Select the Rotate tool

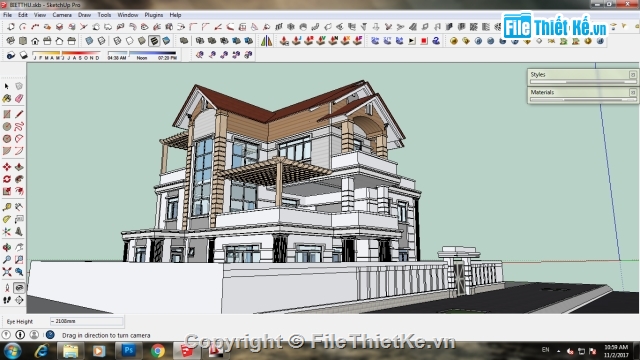[x=7, y=179]
